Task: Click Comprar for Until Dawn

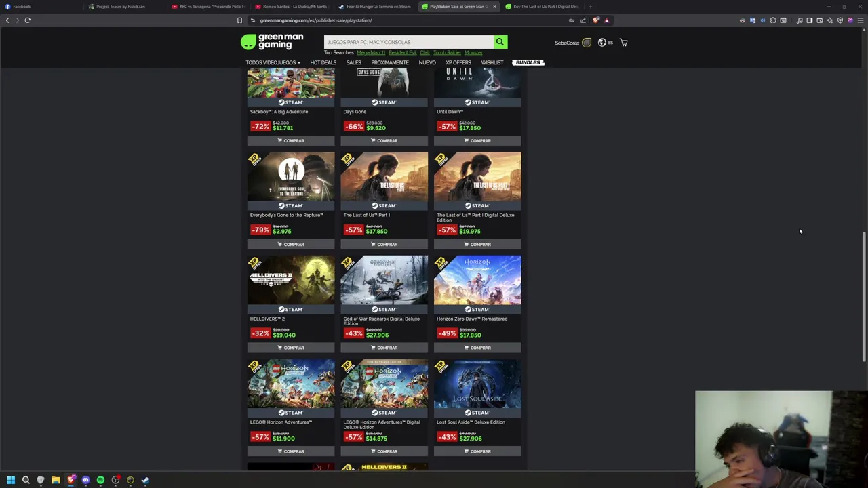Action: click(x=477, y=140)
